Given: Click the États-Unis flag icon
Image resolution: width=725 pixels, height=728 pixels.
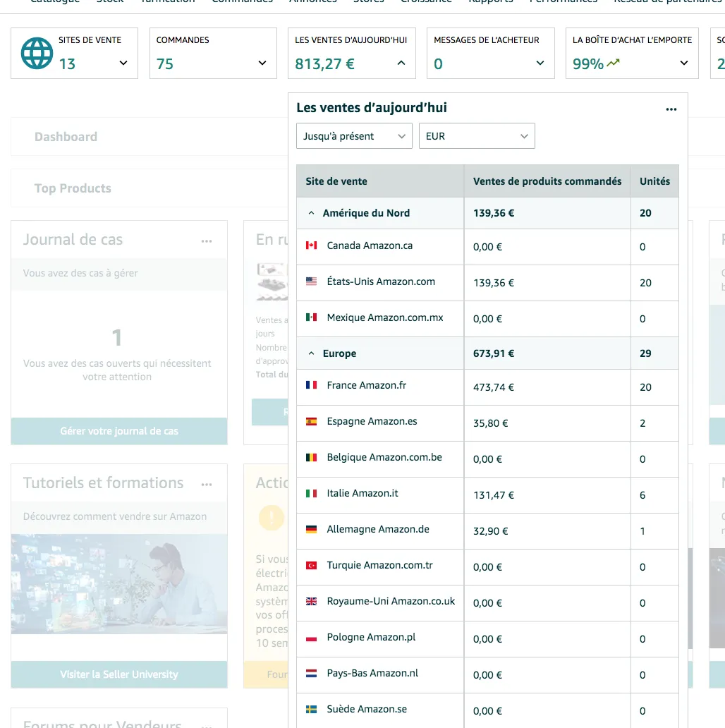Looking at the screenshot, I should pos(312,281).
